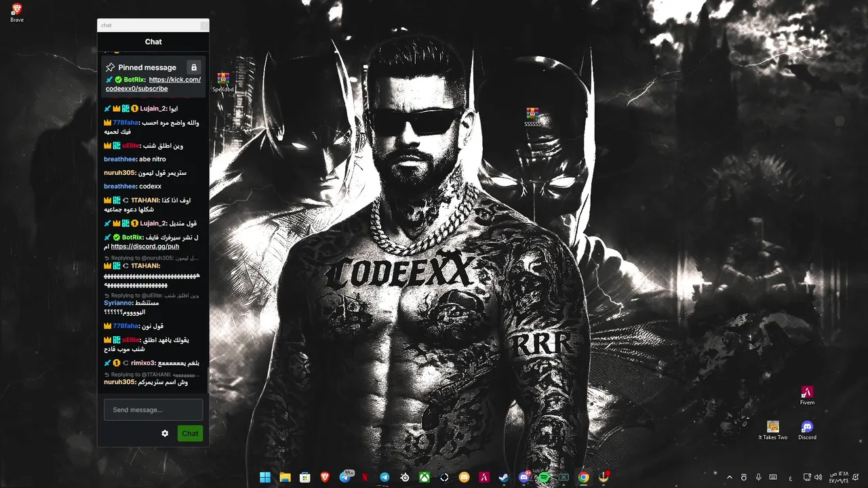Open File Explorer from the taskbar
Image resolution: width=868 pixels, height=488 pixels.
click(285, 477)
